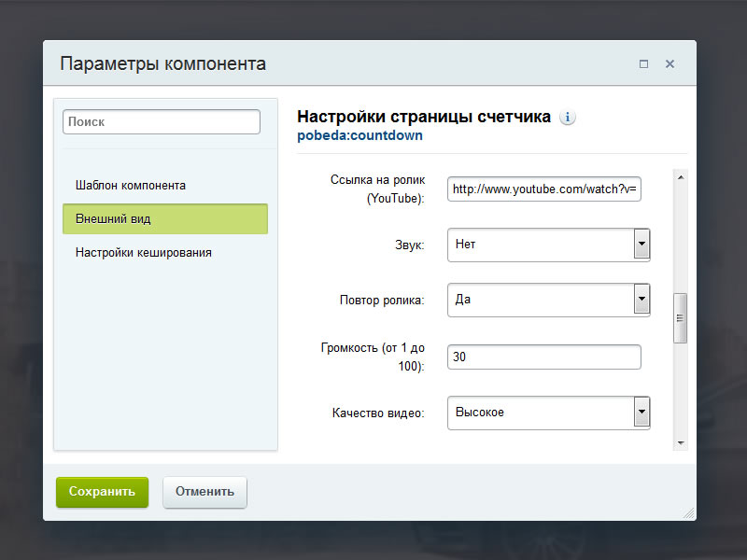This screenshot has width=747, height=560.
Task: Click into the YouTube link input field
Action: pyautogui.click(x=544, y=189)
